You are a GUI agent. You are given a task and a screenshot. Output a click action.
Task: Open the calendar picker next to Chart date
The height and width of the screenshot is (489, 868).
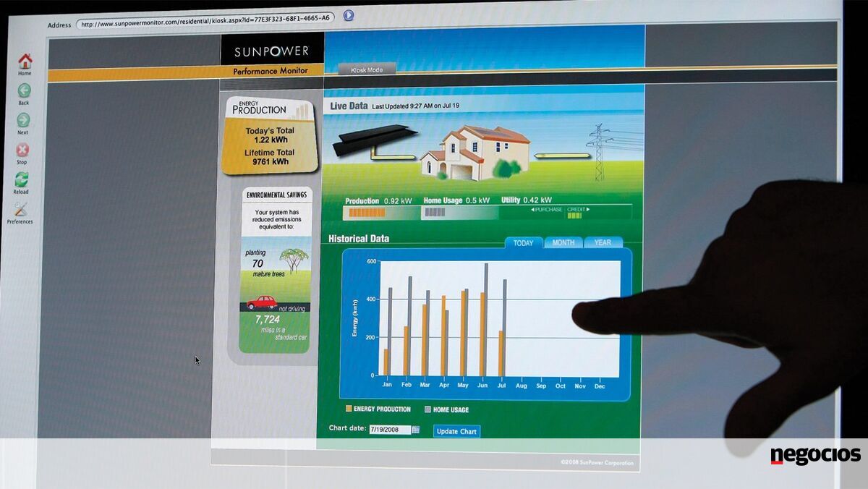click(415, 430)
